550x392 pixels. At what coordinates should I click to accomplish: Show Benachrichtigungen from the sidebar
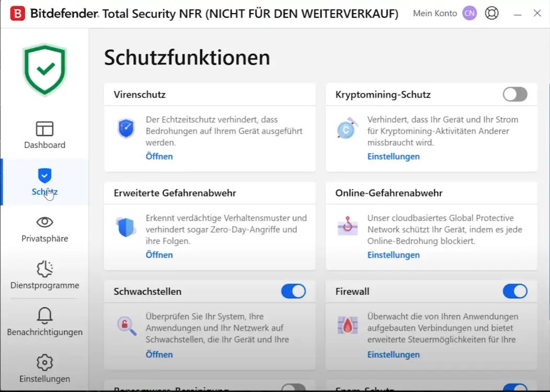pos(44,322)
